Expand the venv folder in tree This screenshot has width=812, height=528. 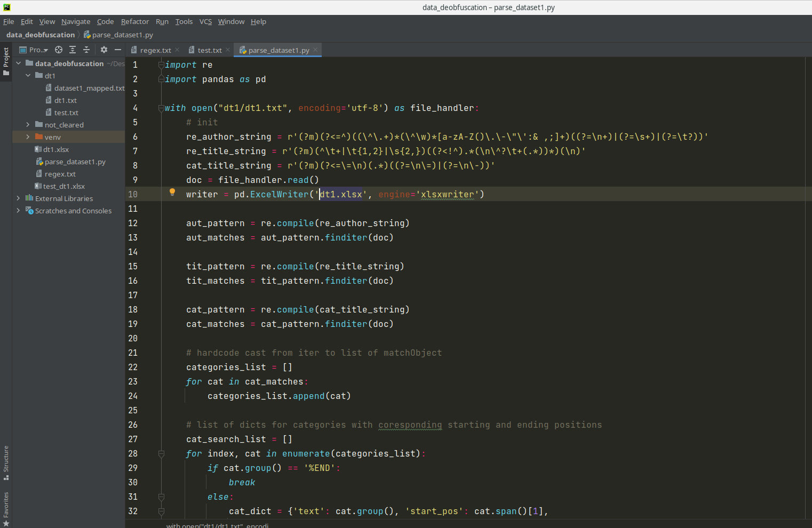point(28,137)
